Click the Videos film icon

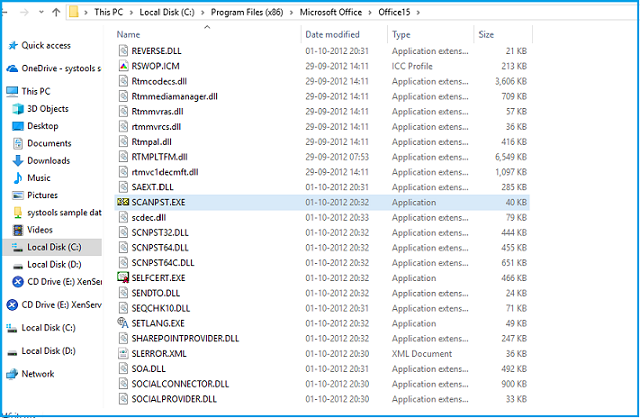coord(18,230)
